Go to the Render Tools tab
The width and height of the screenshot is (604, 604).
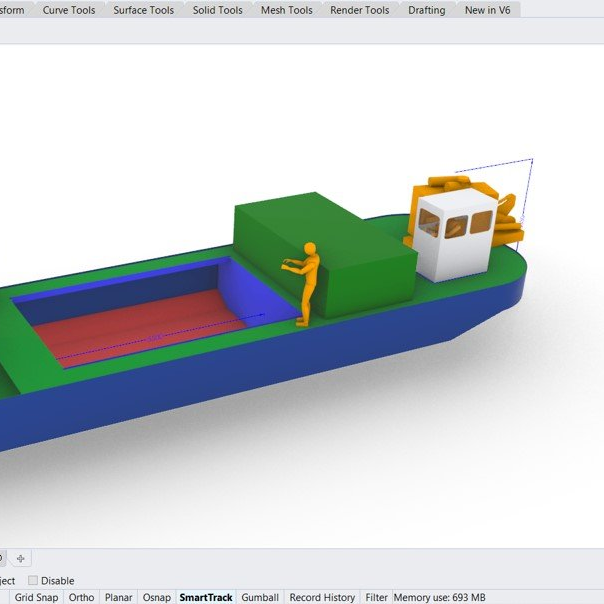pos(359,10)
